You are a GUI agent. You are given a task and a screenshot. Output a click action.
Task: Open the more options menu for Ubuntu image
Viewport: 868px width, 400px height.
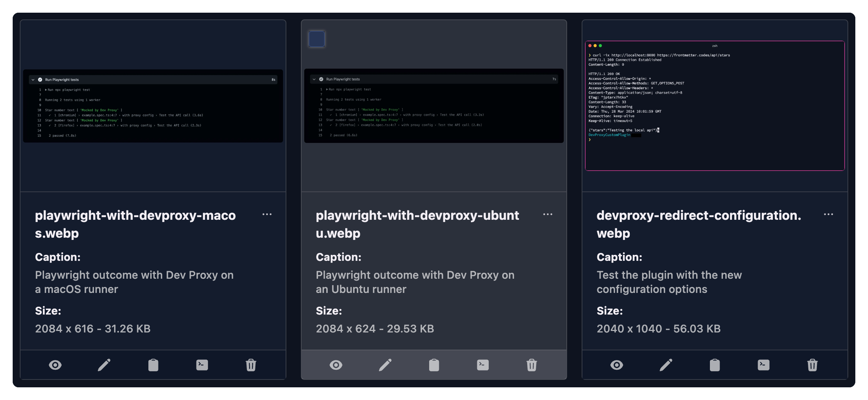pos(548,215)
